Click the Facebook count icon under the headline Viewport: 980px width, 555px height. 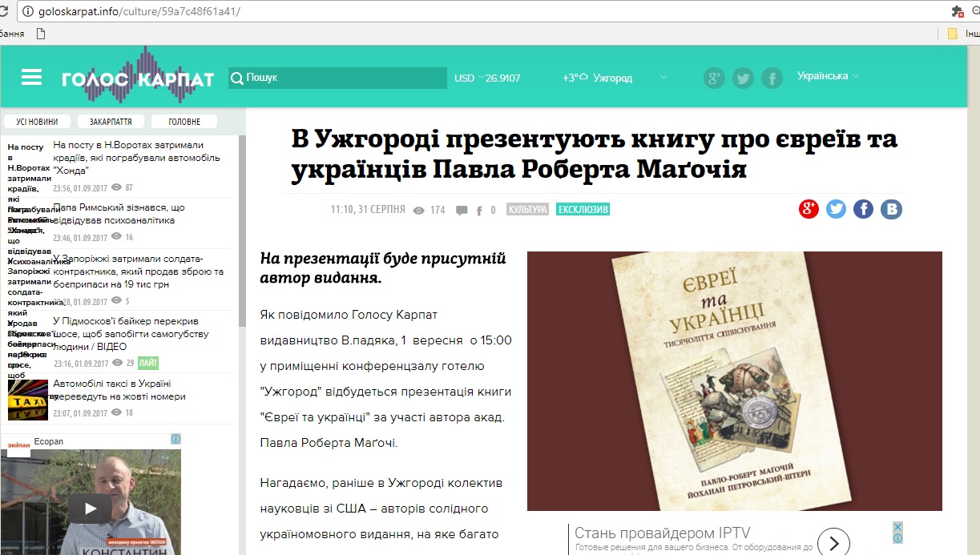(479, 211)
